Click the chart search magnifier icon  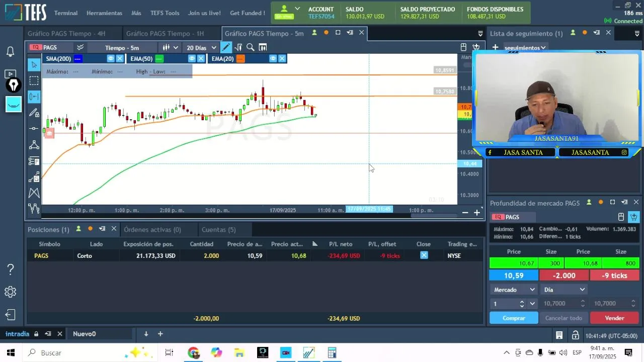[251, 47]
